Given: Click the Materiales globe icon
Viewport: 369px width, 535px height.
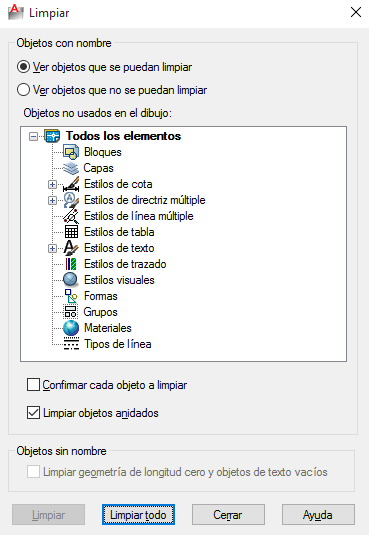Looking at the screenshot, I should 71,328.
